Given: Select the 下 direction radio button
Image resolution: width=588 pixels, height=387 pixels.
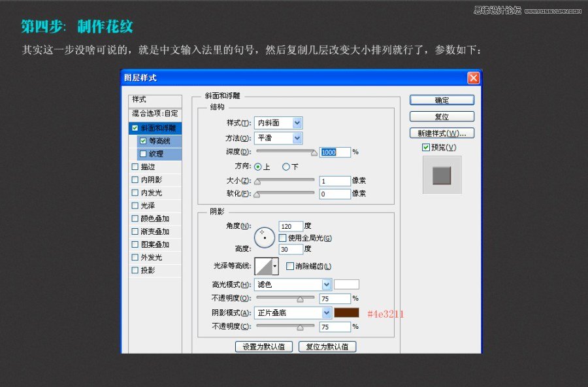Looking at the screenshot, I should (286, 166).
